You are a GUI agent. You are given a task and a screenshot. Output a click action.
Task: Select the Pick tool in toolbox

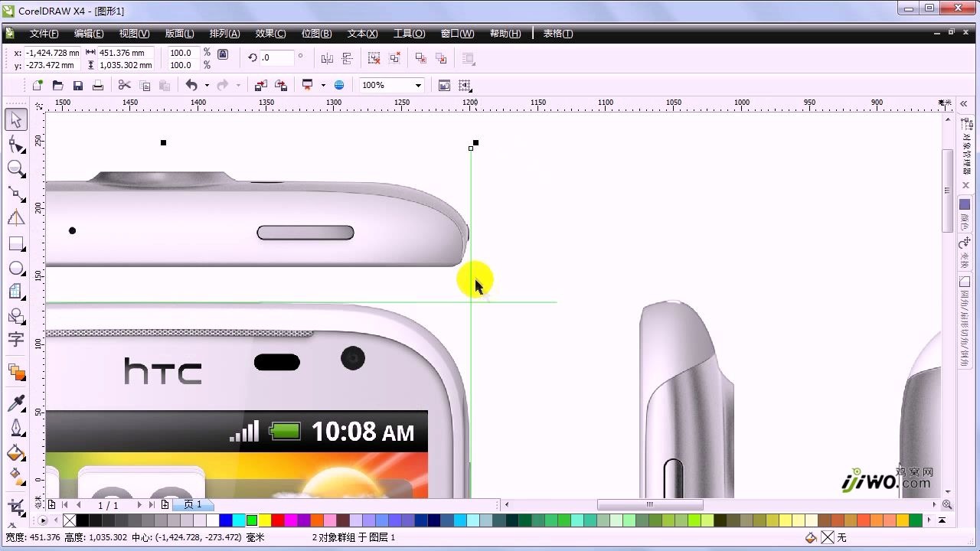coord(16,119)
